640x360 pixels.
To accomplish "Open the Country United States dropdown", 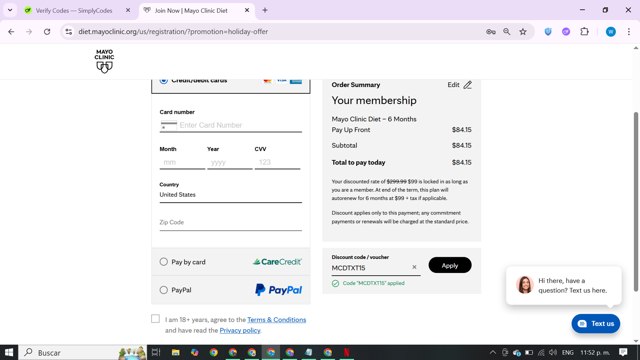I will pyautogui.click(x=231, y=195).
